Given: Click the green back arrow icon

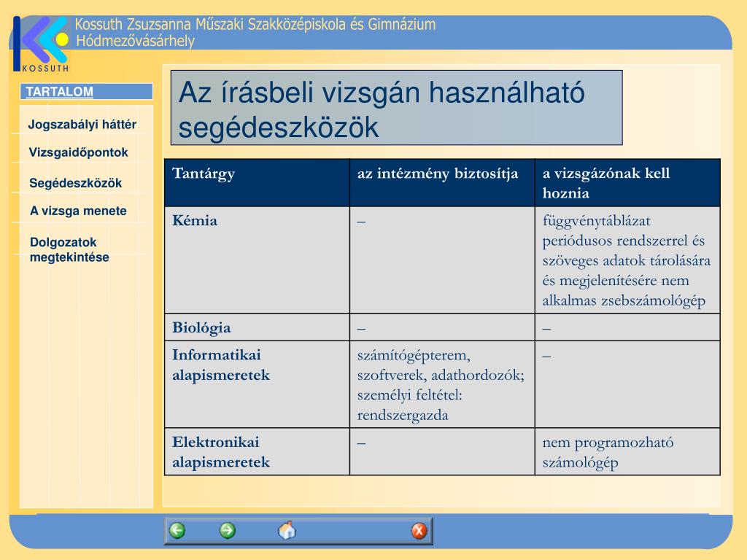Looking at the screenshot, I should coord(177,531).
